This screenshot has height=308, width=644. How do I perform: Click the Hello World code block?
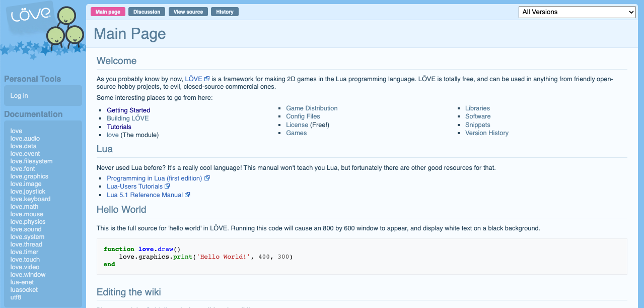pos(362,257)
